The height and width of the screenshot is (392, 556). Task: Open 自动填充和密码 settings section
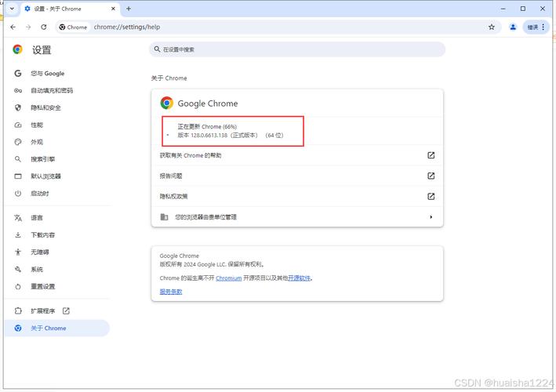(52, 90)
